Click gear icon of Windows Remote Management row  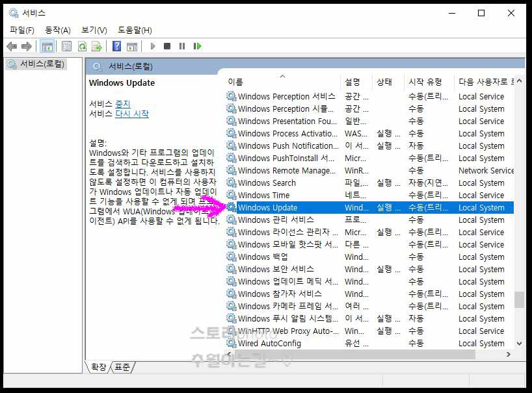click(x=232, y=170)
